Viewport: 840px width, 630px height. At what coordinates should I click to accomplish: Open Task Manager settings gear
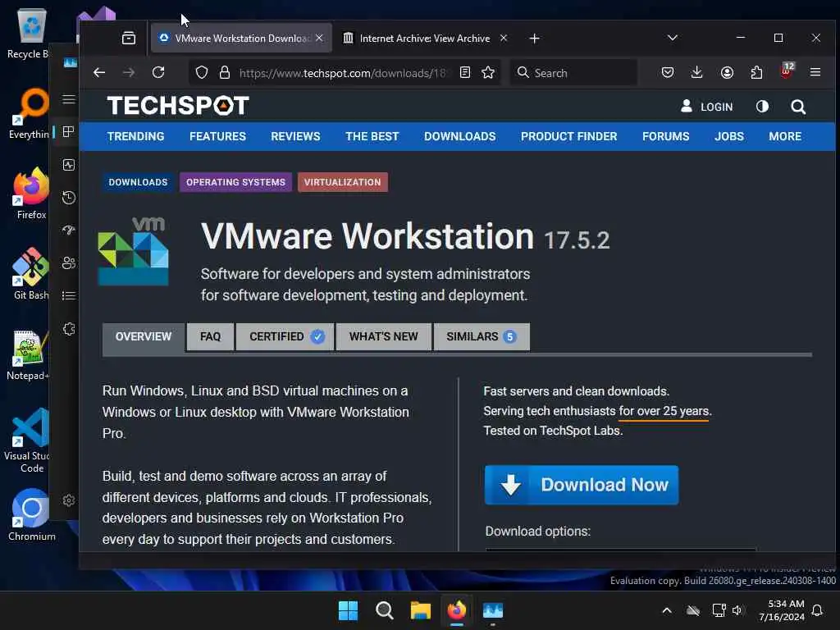point(69,501)
